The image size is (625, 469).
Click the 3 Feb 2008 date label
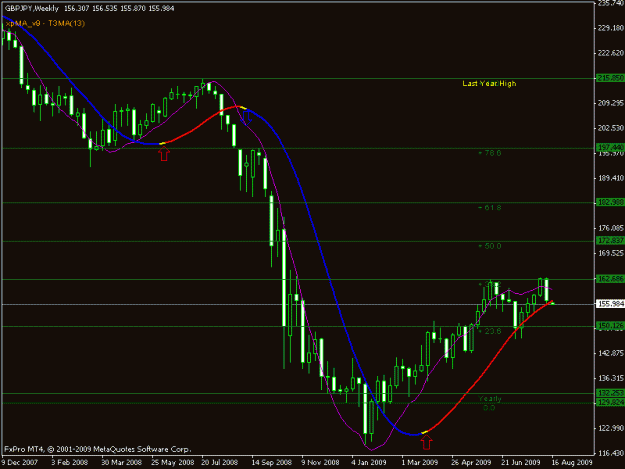click(x=70, y=463)
